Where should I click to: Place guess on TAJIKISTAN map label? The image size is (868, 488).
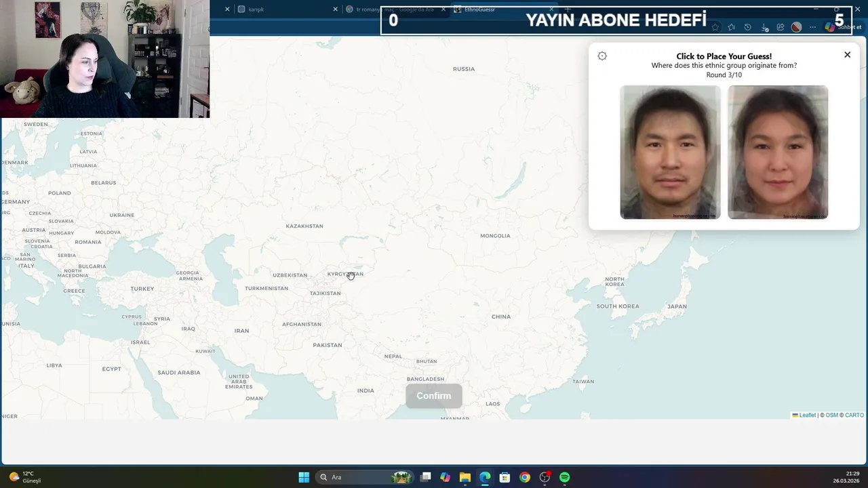point(325,293)
